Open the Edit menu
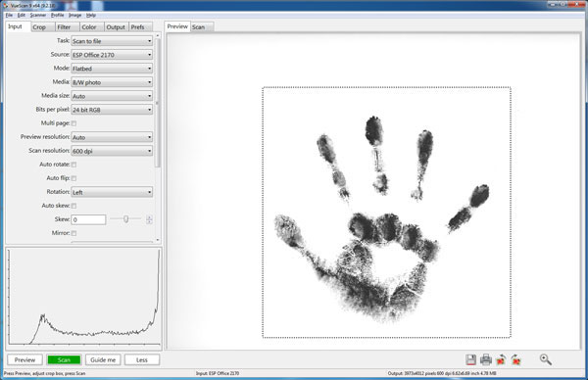 tap(22, 15)
